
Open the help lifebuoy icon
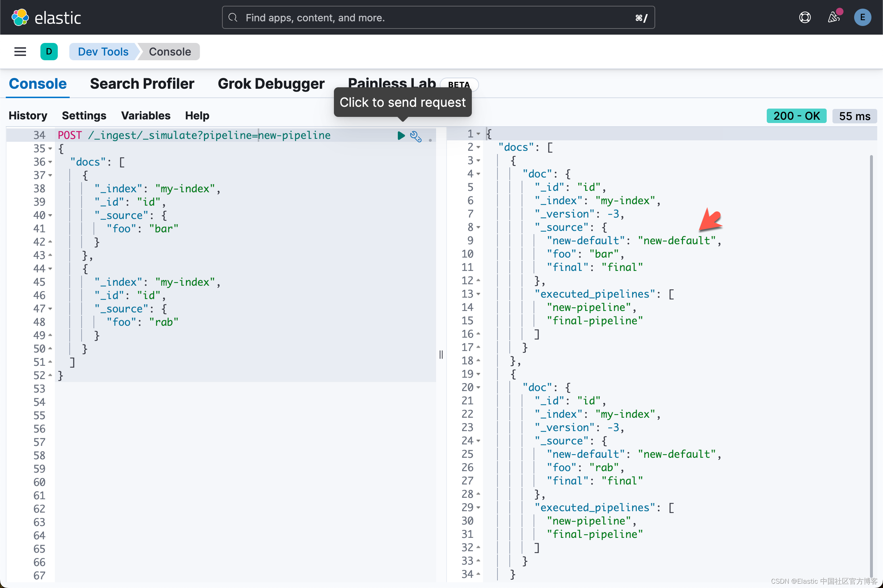[x=805, y=18]
